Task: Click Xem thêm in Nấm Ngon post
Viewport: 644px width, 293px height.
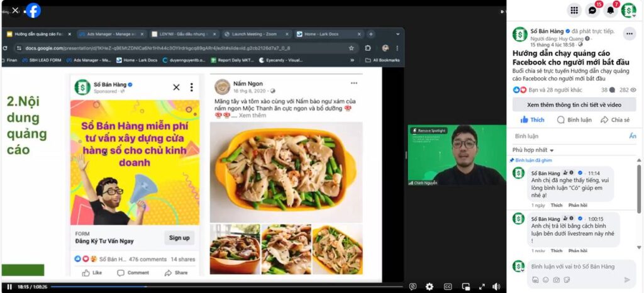Action: tap(253, 115)
